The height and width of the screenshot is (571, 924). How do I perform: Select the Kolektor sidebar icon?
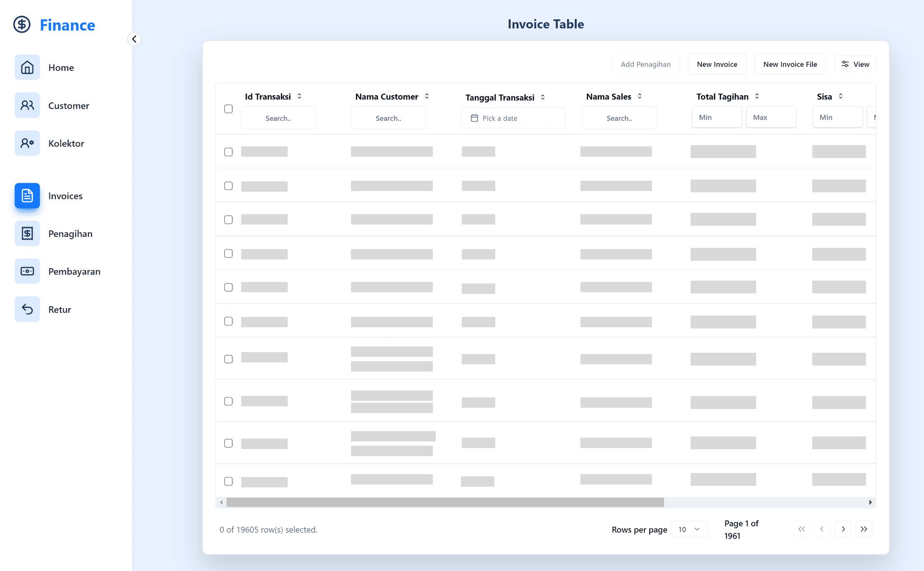tap(27, 143)
